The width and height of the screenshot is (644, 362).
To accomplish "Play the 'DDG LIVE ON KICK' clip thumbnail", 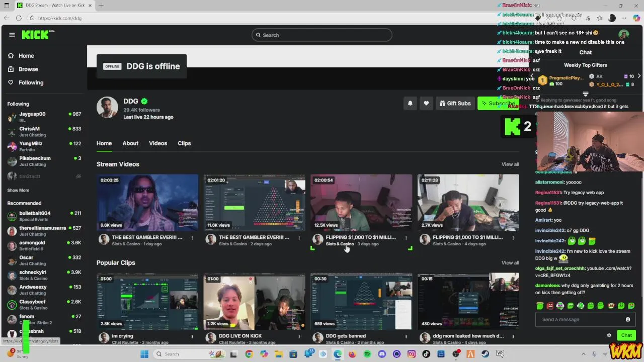I will coord(255,301).
